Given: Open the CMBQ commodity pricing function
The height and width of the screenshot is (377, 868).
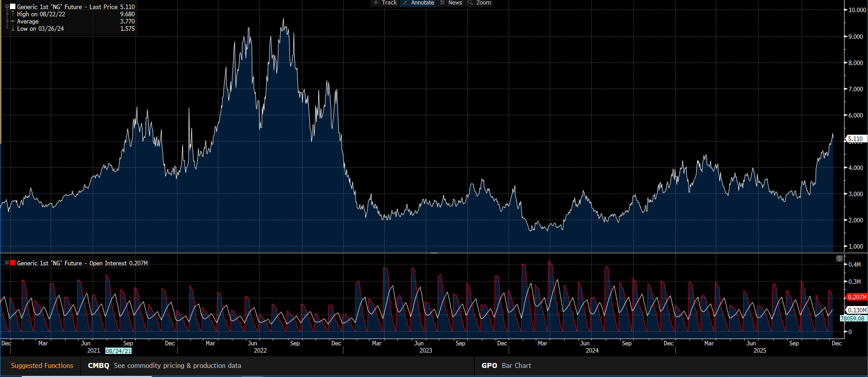Looking at the screenshot, I should pyautogui.click(x=99, y=366).
